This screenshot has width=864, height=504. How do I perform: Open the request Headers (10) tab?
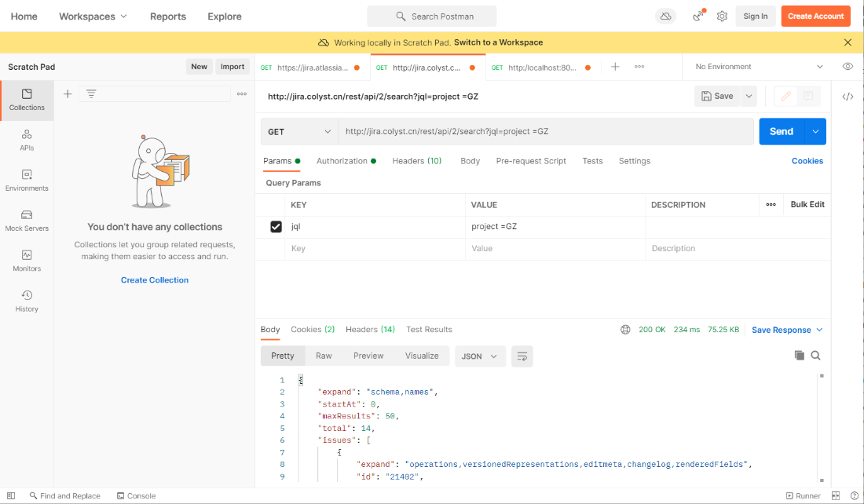pos(416,161)
